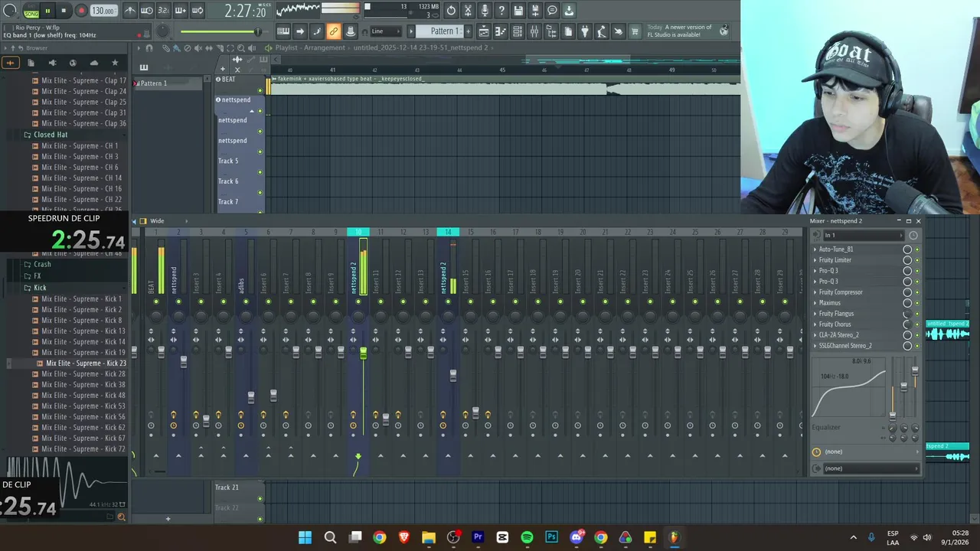This screenshot has height=551, width=980.
Task: Toggle typing keyboard to piano icon
Action: point(283,31)
